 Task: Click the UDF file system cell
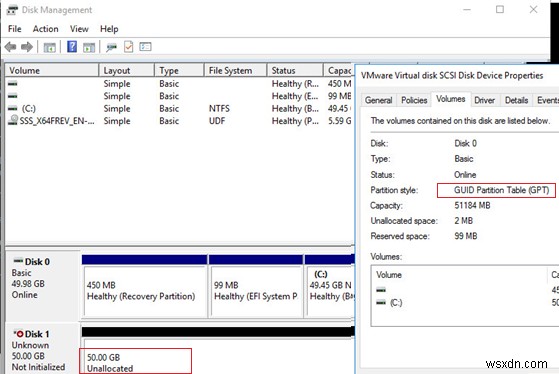pos(217,121)
